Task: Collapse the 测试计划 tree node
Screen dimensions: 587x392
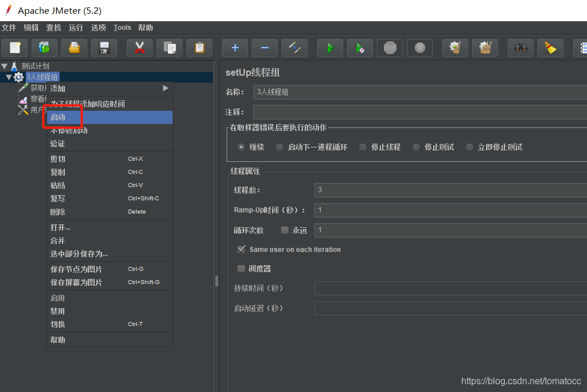Action: [x=5, y=66]
